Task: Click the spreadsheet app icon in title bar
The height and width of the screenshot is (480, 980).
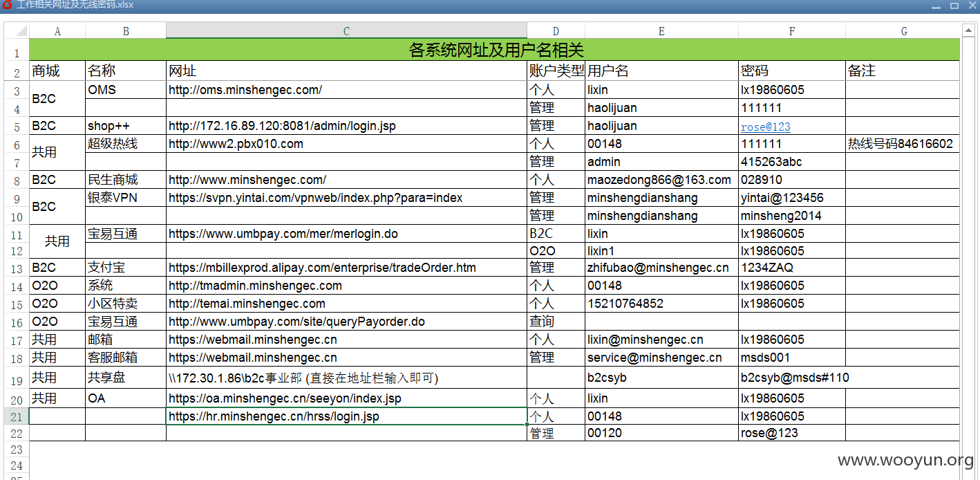Action: (x=7, y=5)
